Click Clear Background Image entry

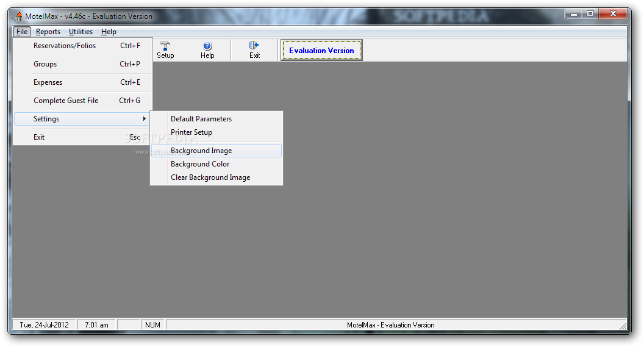(x=216, y=177)
